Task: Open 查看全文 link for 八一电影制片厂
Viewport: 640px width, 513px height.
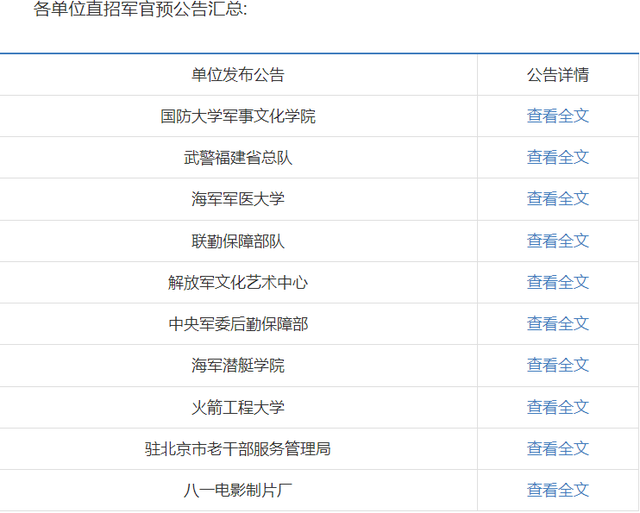Action: (x=558, y=490)
